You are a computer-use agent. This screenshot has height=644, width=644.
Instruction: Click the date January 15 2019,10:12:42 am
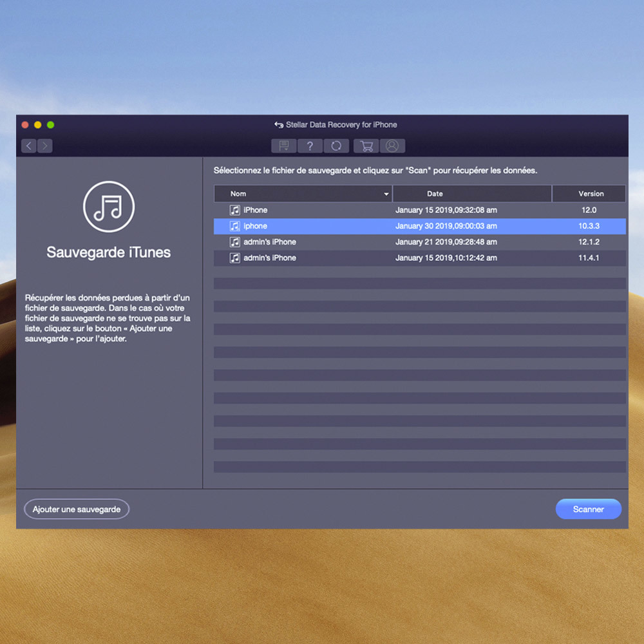click(446, 258)
